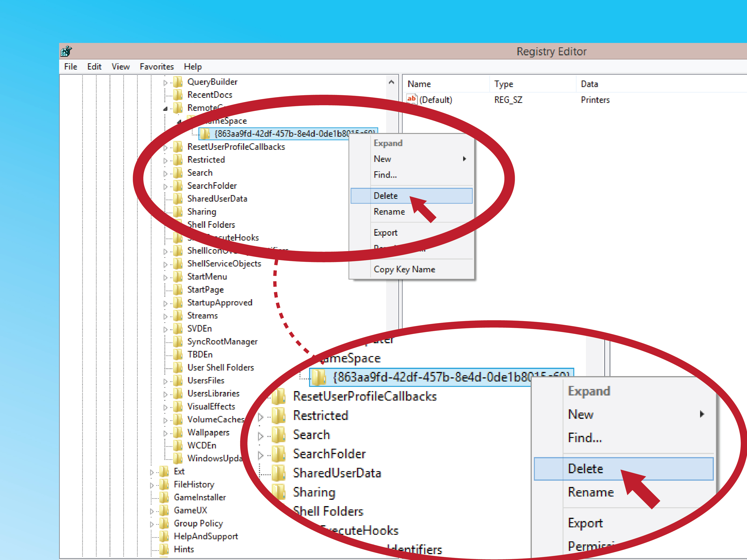Choose Find... in the context menu
Viewport: 747px width, 560px height.
pos(411,175)
